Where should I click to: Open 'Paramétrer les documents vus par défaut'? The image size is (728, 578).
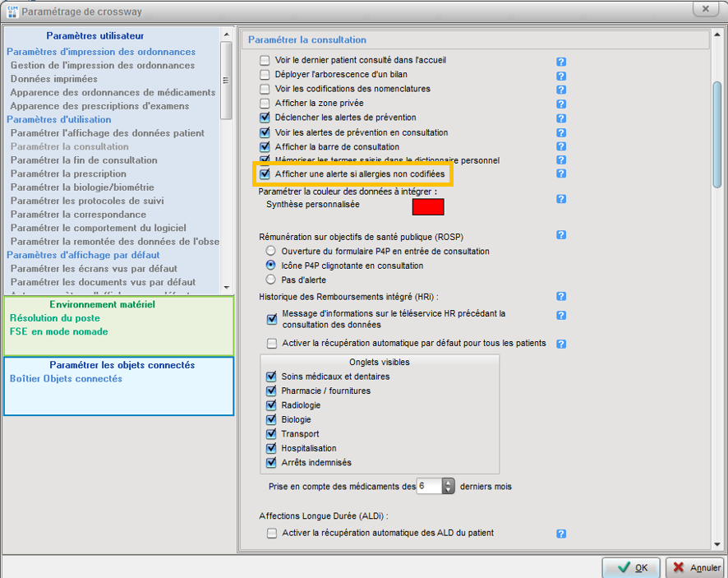(x=103, y=282)
